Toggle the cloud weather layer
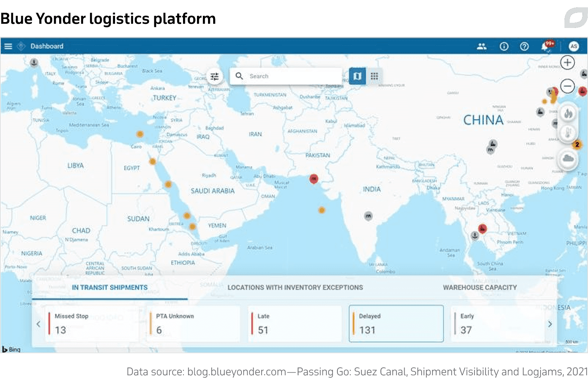This screenshot has width=588, height=390. [568, 159]
